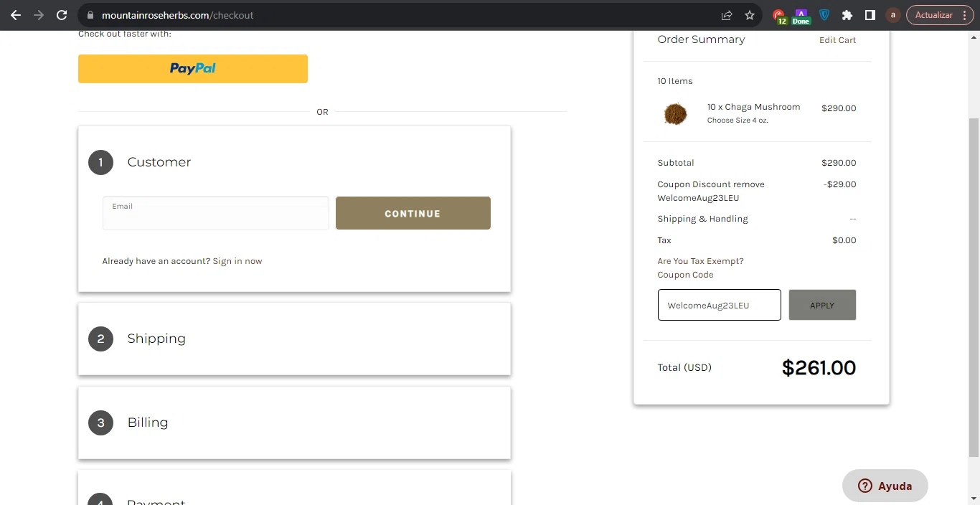Reload the checkout page
This screenshot has height=505, width=980.
point(62,15)
